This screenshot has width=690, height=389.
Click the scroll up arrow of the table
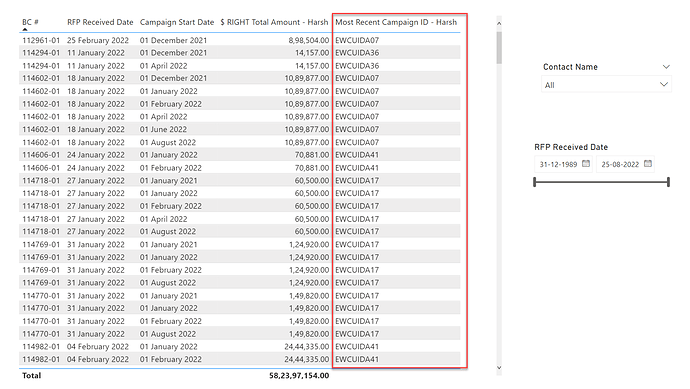(x=499, y=23)
